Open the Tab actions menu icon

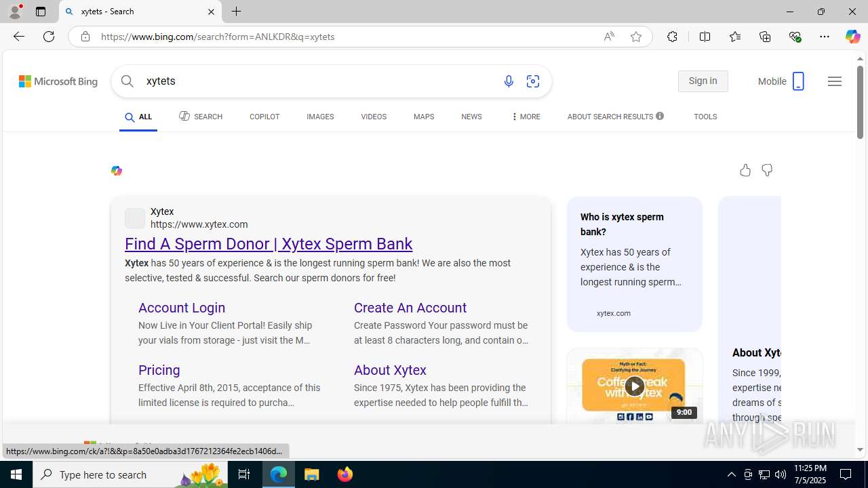coord(41,12)
